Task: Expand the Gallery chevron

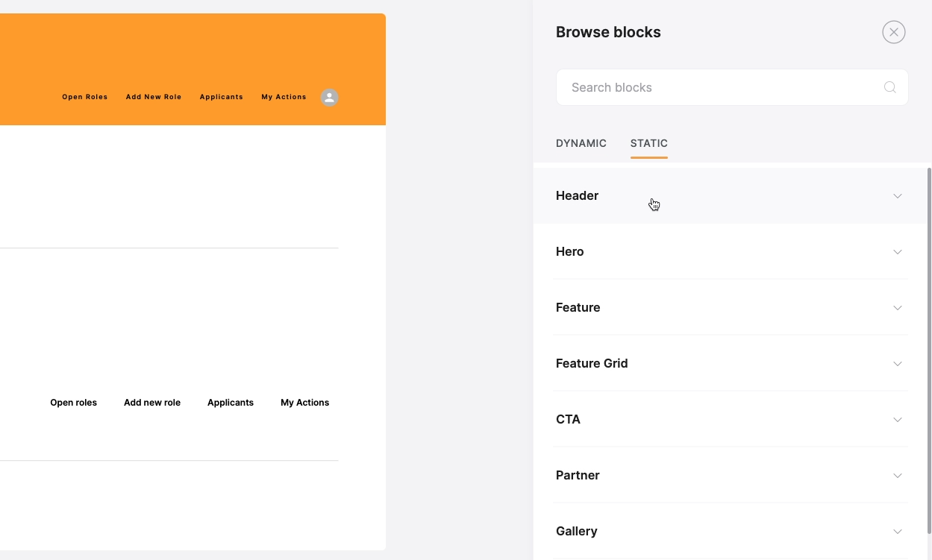Action: [x=897, y=532]
